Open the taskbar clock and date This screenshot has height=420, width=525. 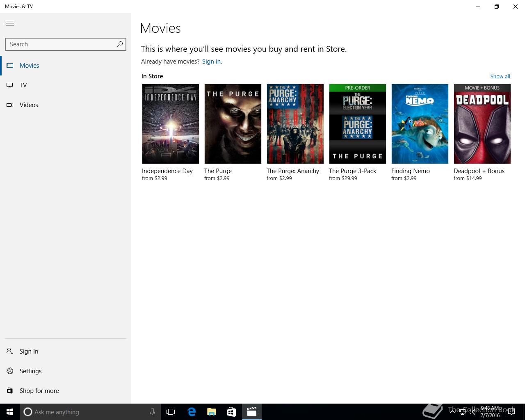tap(490, 412)
